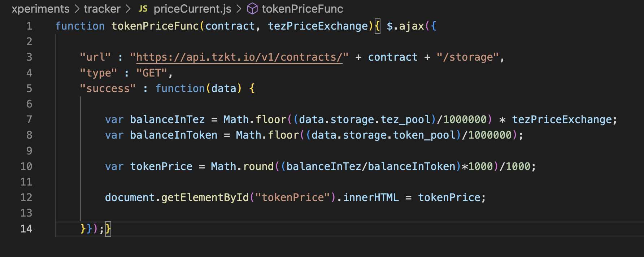Expand chevron after tracker breadcrumb
Viewport: 644px width, 257px height.
[x=128, y=9]
